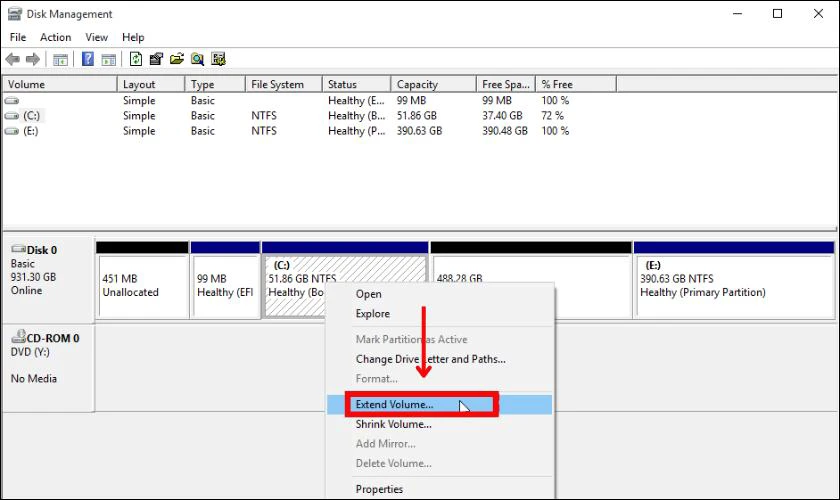Viewport: 840px width, 500px height.
Task: Click the open-folder toolbar icon
Action: (x=177, y=59)
